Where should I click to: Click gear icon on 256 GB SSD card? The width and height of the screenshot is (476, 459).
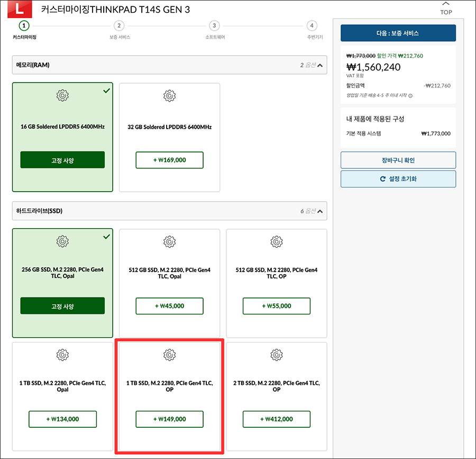point(62,241)
